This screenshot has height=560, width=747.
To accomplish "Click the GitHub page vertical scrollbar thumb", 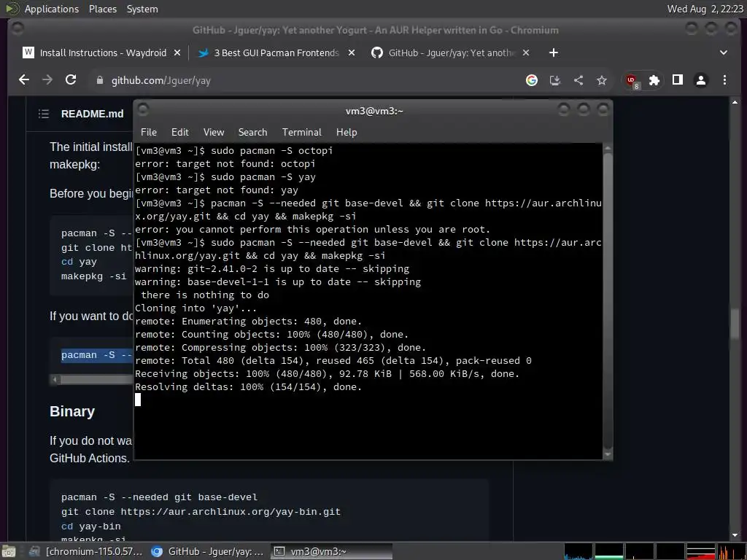I will coord(735,324).
